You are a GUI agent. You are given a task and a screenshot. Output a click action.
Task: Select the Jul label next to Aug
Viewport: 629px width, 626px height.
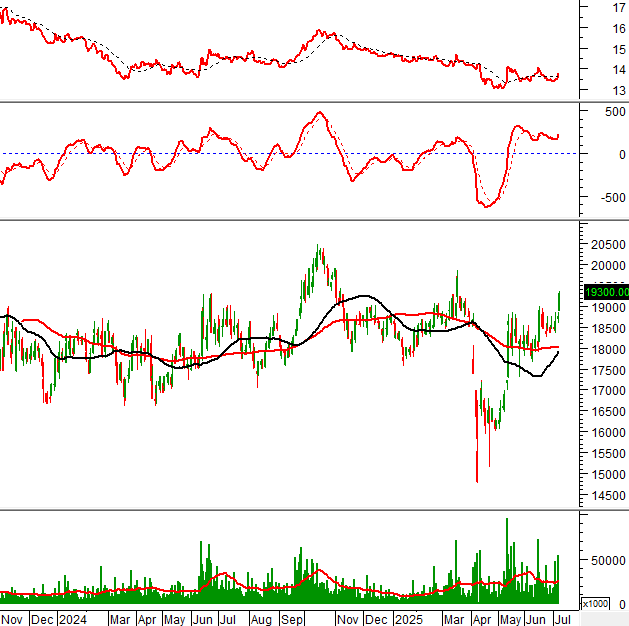[227, 620]
